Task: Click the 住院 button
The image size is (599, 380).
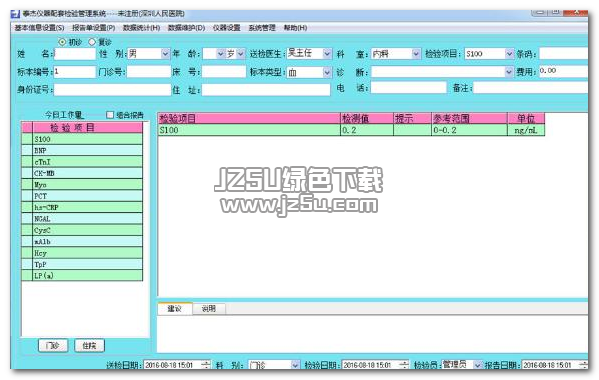Action: (x=89, y=345)
